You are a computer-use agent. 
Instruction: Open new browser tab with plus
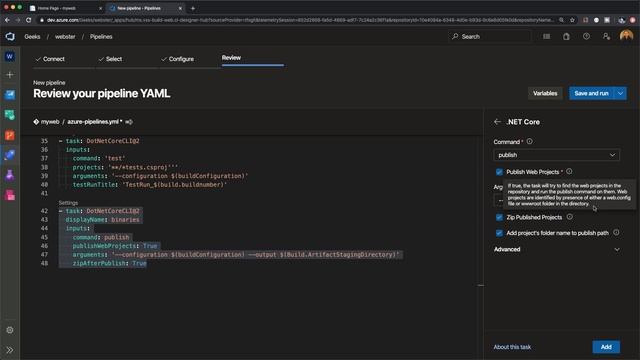click(x=193, y=8)
